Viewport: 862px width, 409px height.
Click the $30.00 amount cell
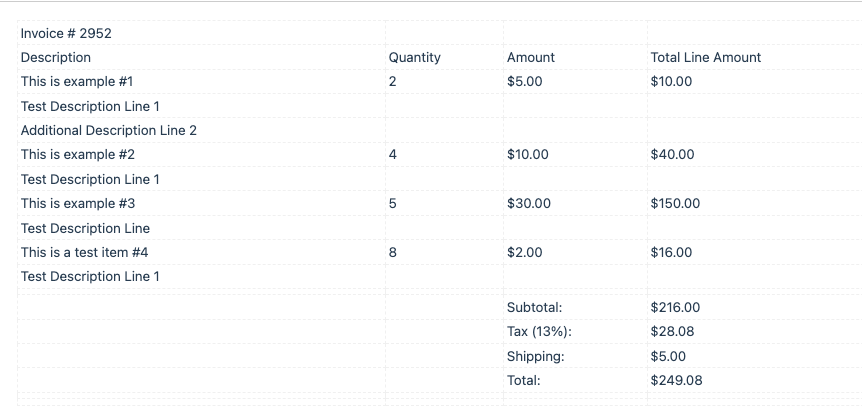tap(575, 204)
